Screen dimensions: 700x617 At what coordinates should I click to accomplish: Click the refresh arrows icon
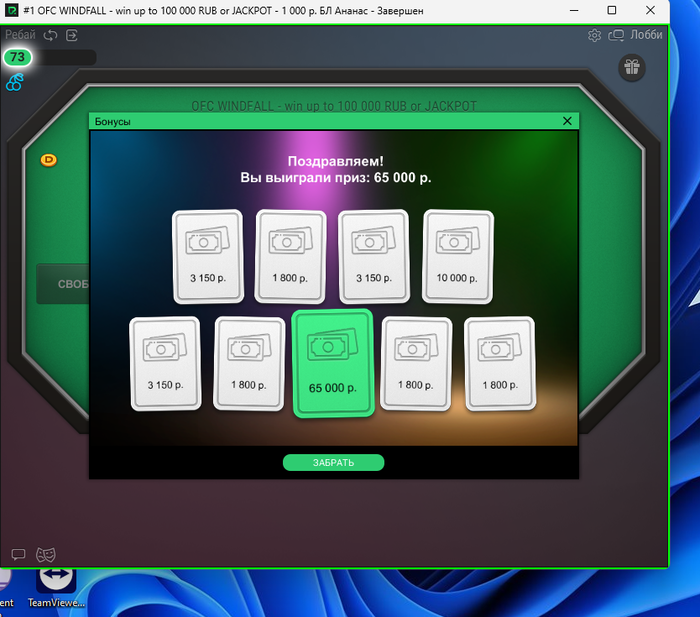[50, 35]
